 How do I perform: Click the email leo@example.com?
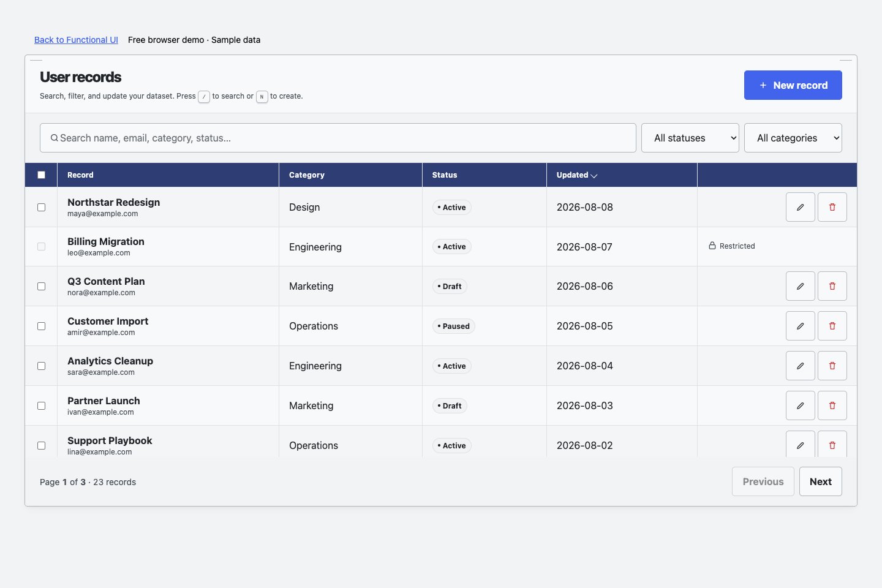(x=99, y=253)
